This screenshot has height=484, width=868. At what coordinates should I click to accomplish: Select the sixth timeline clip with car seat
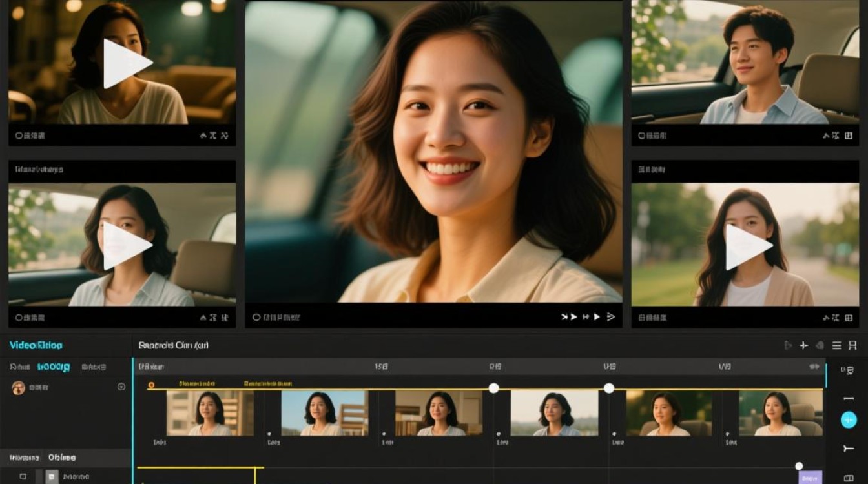pyautogui.click(x=781, y=412)
